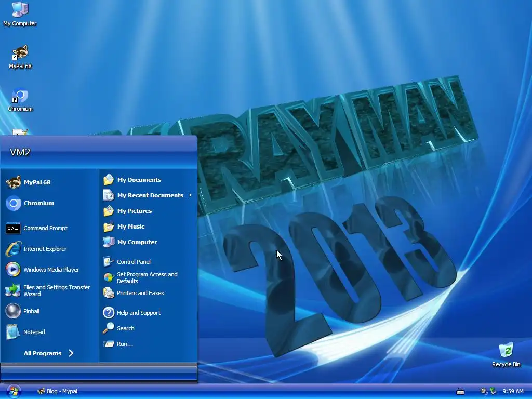Open My Computer in the Start menu

tap(148, 242)
